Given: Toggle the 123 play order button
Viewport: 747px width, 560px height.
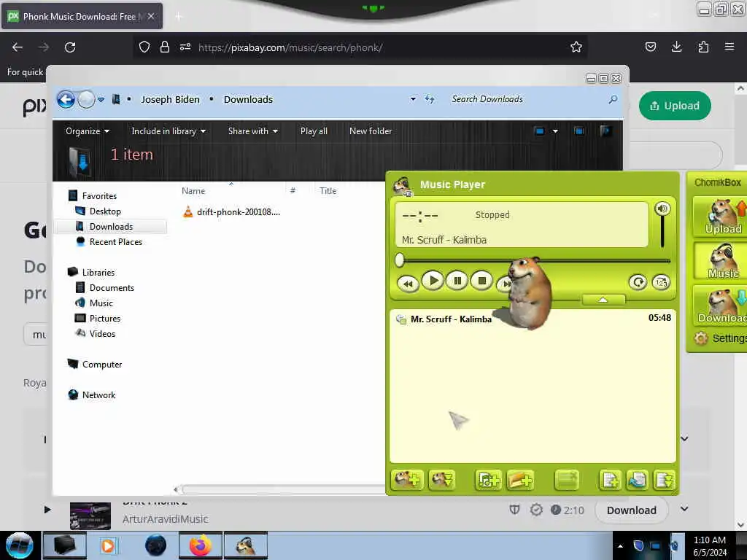Looking at the screenshot, I should pyautogui.click(x=661, y=282).
